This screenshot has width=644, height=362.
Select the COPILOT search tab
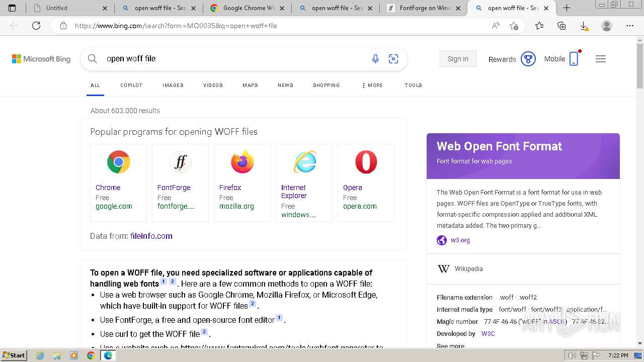(131, 85)
